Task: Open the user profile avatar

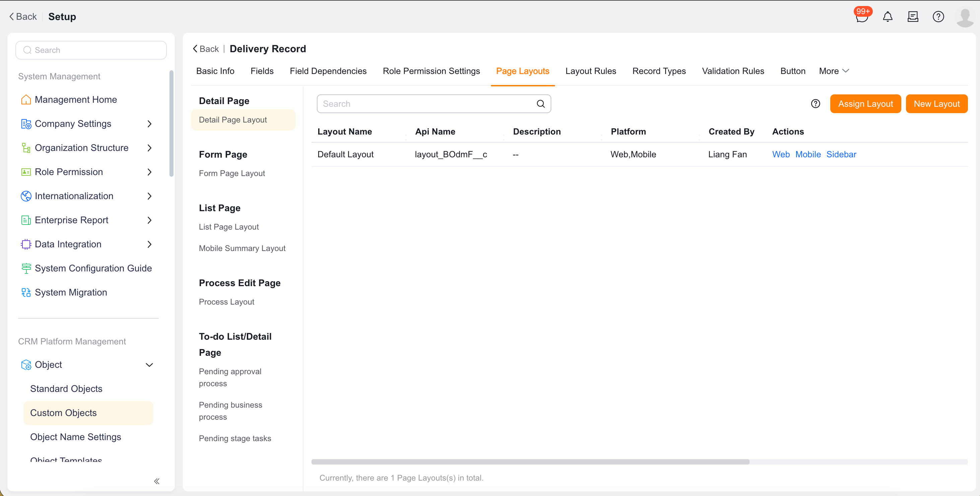Action: click(x=965, y=17)
